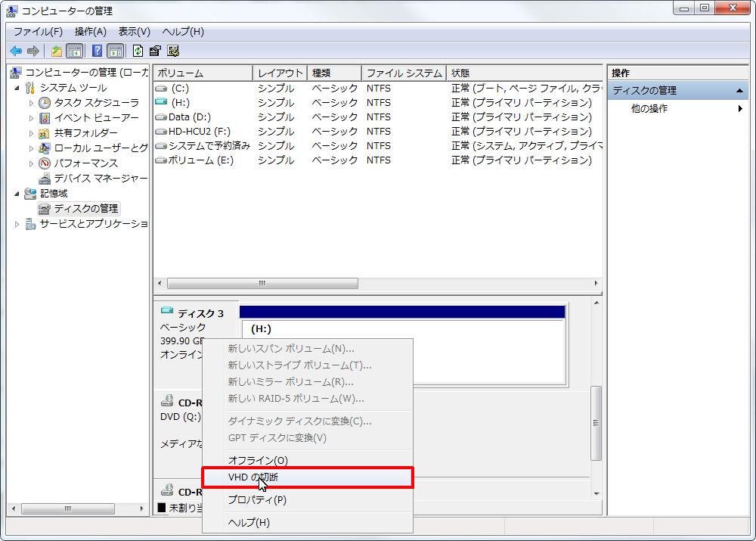Open the 表示(V) menu
The height and width of the screenshot is (541, 756).
(x=133, y=32)
